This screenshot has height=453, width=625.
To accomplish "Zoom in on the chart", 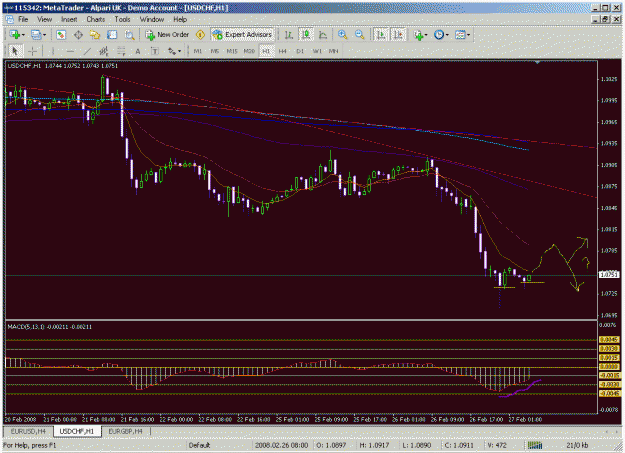I will click(342, 35).
